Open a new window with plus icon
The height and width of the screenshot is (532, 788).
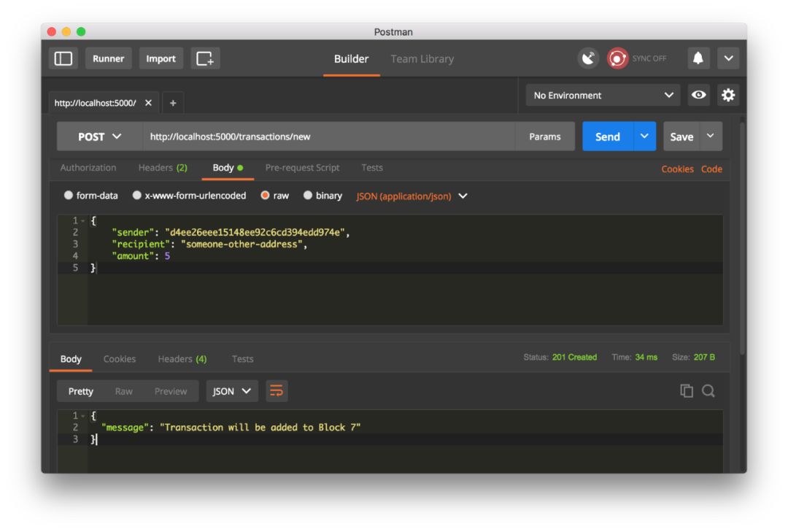click(205, 58)
